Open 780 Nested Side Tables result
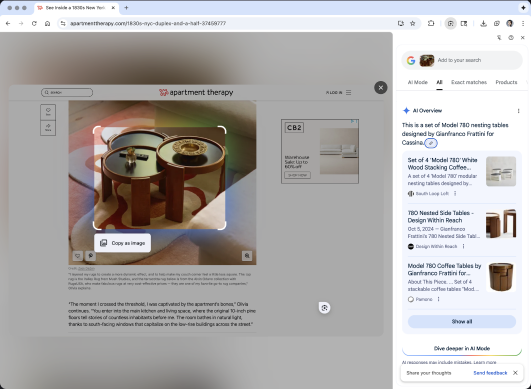This screenshot has height=389, width=531. click(441, 217)
